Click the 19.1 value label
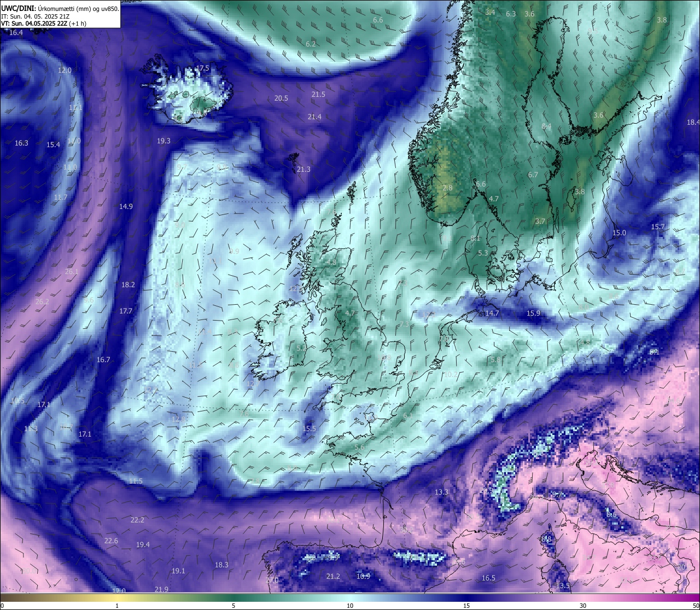This screenshot has width=700, height=610. 178,571
